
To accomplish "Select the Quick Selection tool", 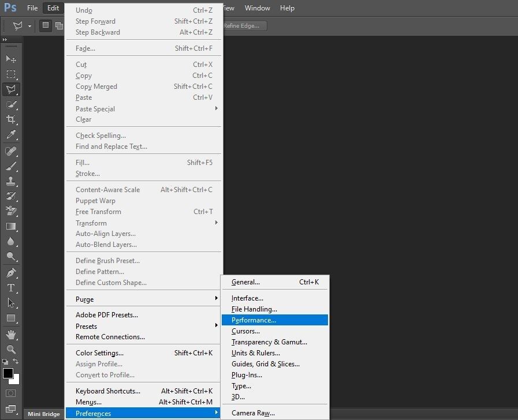I will coord(11,104).
